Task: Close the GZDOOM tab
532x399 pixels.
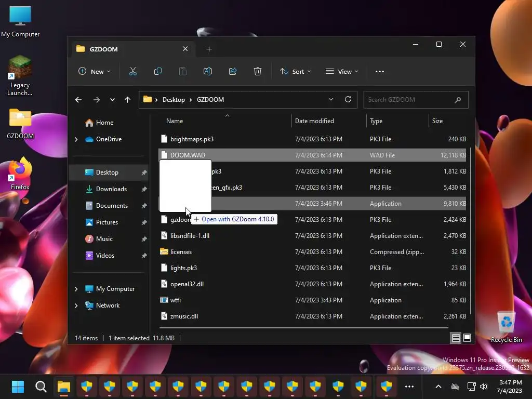Action: [185, 49]
